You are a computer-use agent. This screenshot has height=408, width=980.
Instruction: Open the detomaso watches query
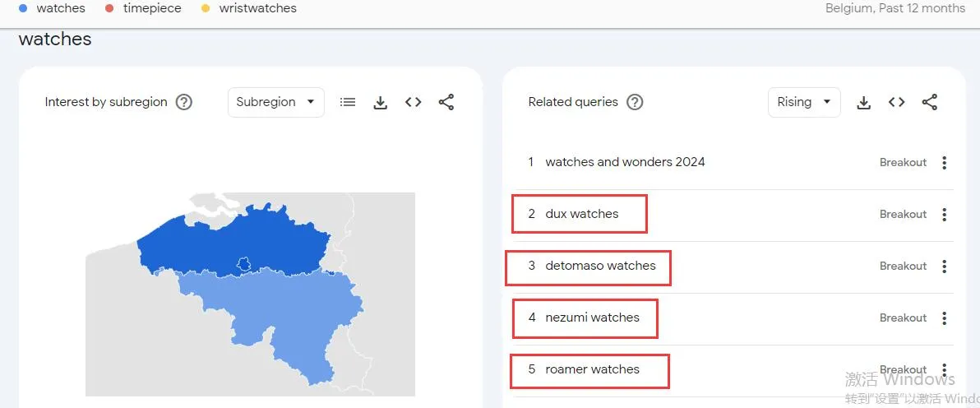point(601,266)
